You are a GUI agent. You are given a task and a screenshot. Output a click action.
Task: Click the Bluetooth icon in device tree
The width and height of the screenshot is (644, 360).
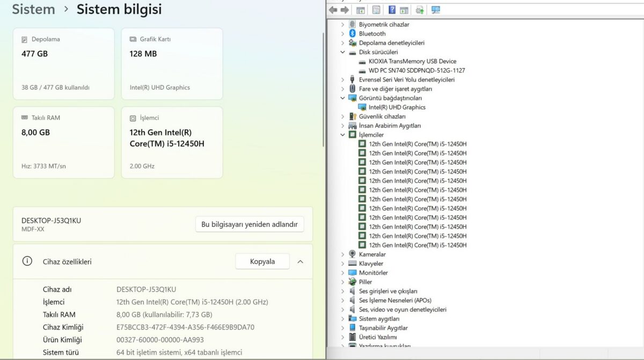(353, 33)
